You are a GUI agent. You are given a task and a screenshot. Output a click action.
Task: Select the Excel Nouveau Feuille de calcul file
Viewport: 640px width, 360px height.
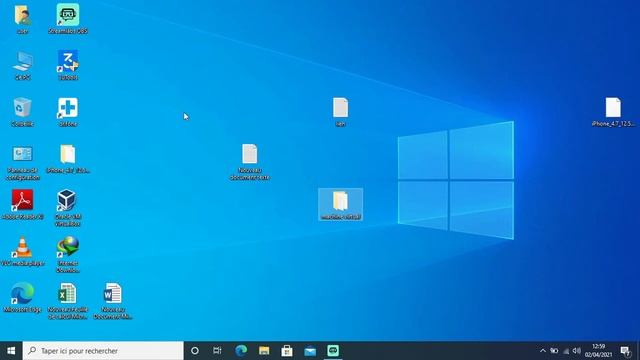(68, 301)
